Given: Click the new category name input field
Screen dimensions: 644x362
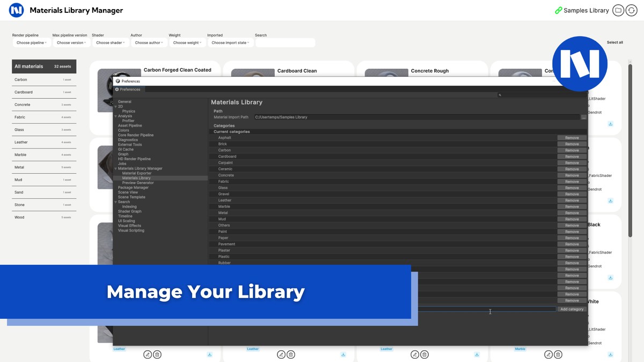Looking at the screenshot, I should point(487,309).
